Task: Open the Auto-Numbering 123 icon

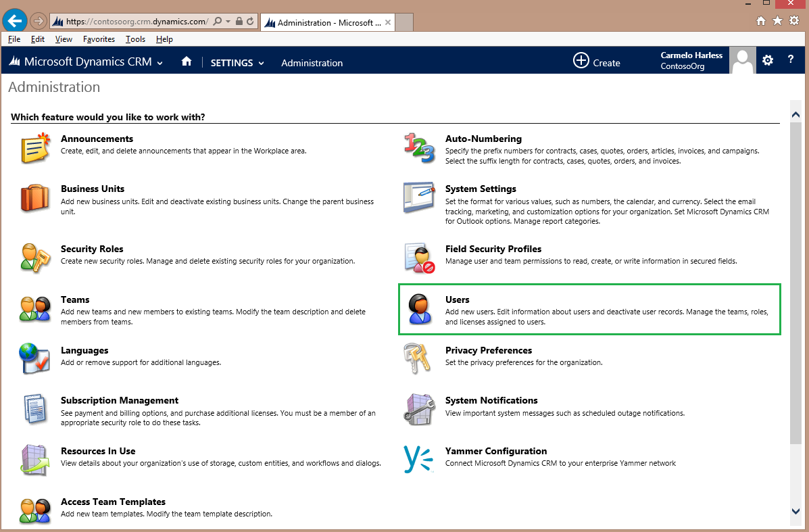Action: pyautogui.click(x=419, y=148)
